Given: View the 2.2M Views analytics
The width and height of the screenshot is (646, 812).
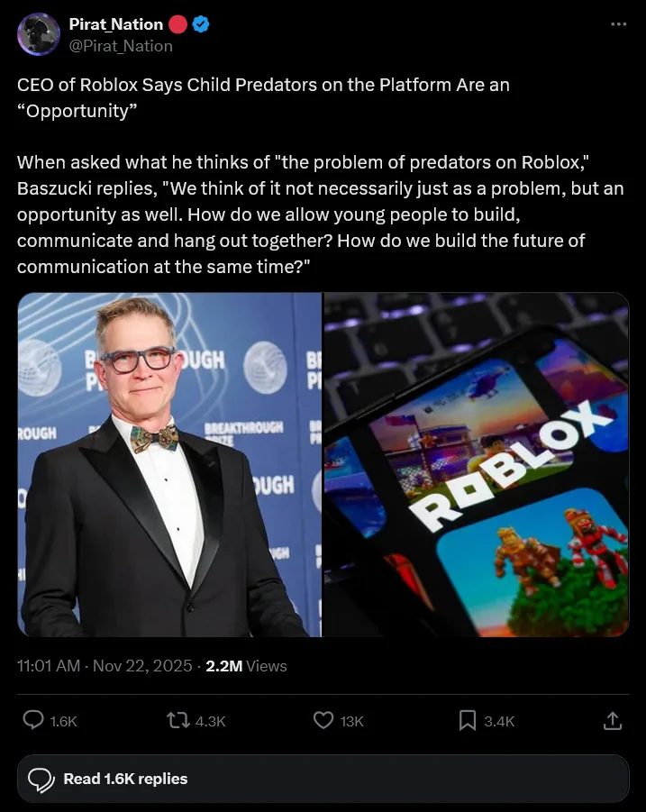Looking at the screenshot, I should tap(246, 665).
